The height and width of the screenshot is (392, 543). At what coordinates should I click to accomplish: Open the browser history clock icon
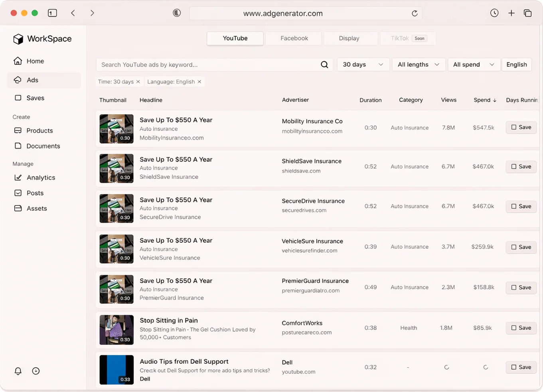(x=494, y=13)
